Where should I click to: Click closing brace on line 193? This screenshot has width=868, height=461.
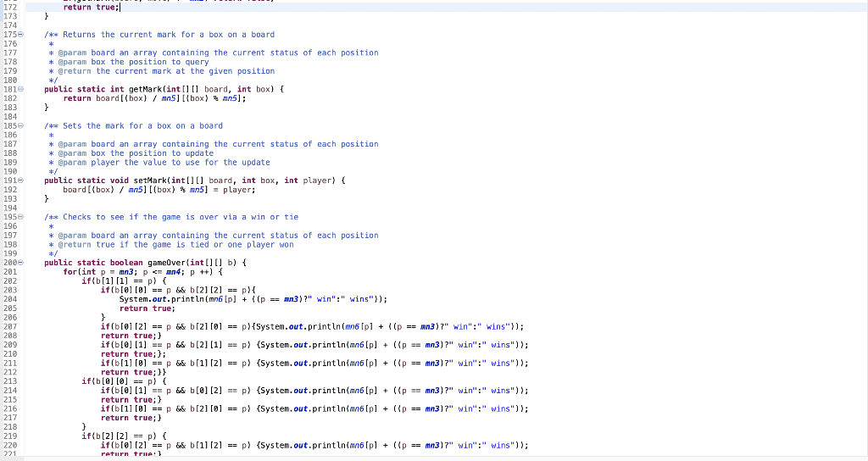[47, 198]
